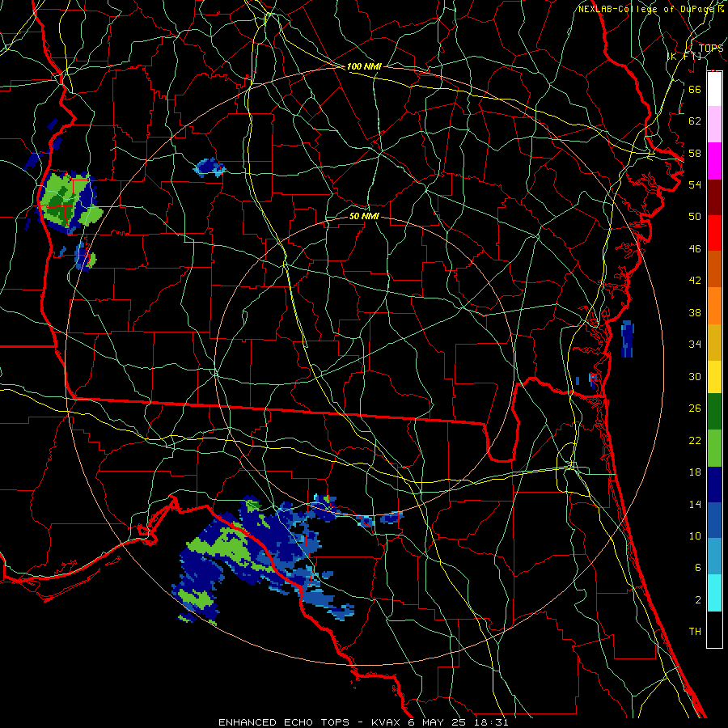
Task: Click the legend value "62"
Action: point(695,121)
